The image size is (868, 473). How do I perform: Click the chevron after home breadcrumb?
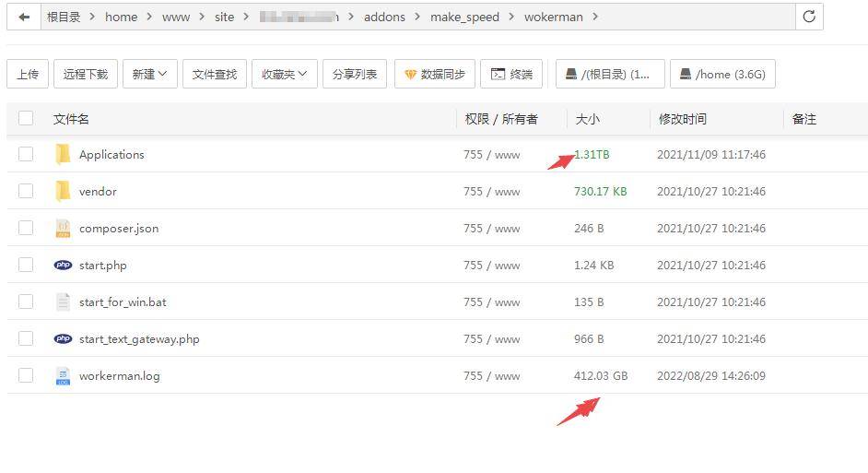(x=149, y=18)
